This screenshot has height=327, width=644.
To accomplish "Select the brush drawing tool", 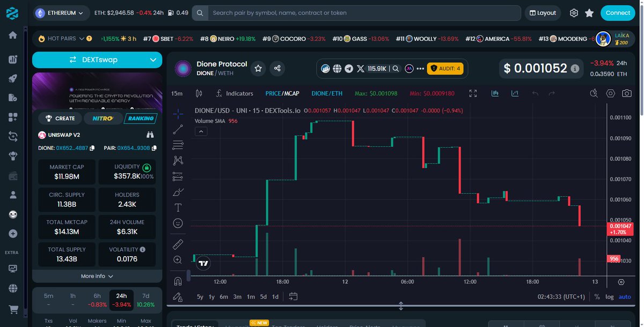I will pyautogui.click(x=178, y=192).
